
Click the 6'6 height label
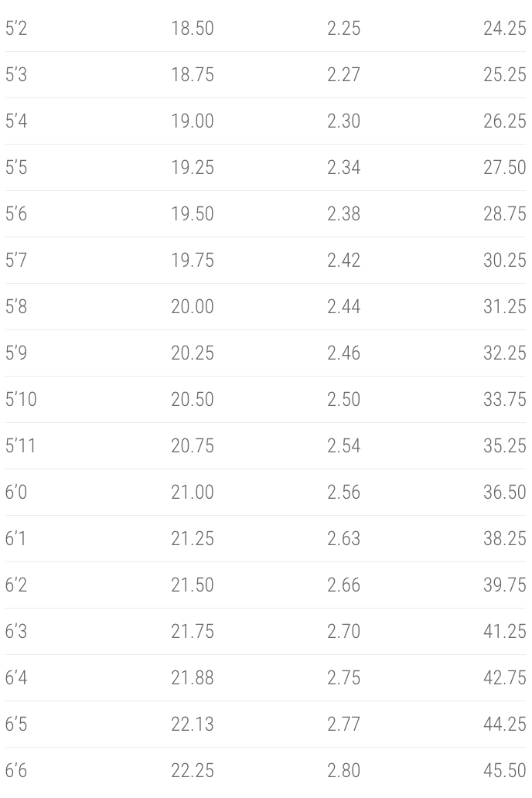tap(16, 771)
